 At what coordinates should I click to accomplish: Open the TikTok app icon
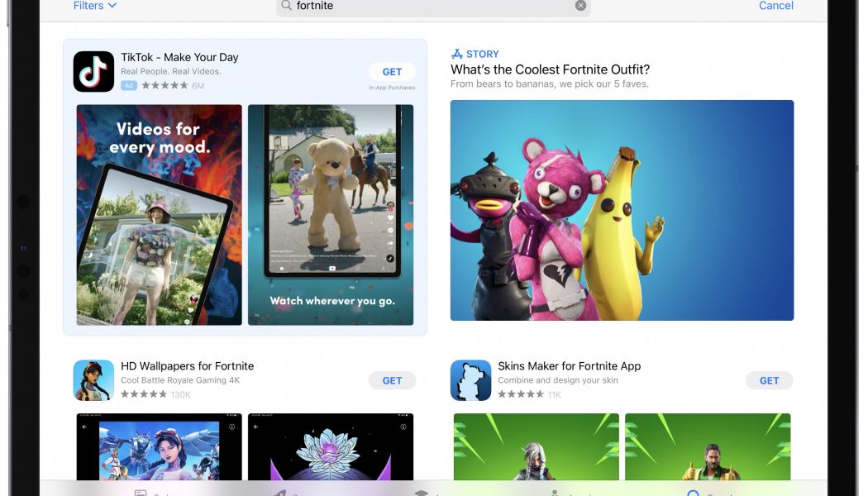click(93, 71)
